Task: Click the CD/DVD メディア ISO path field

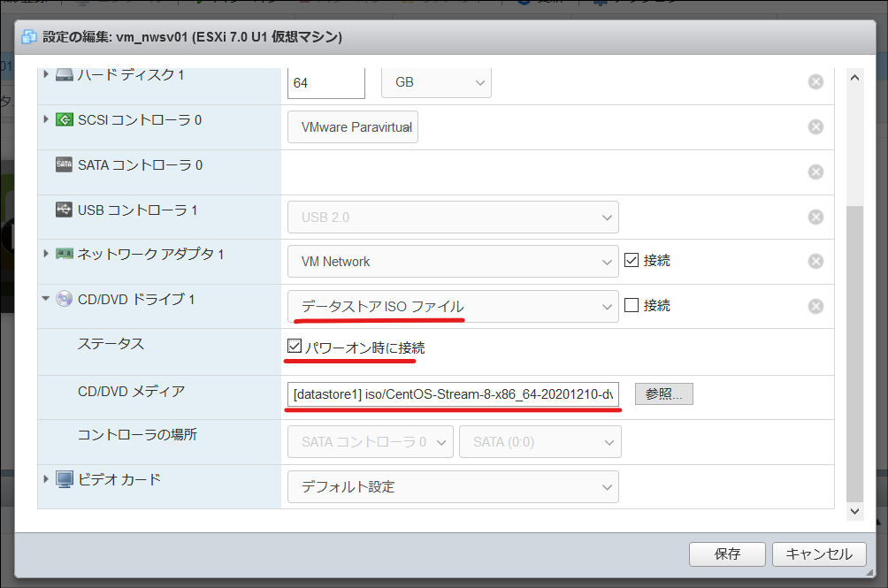Action: point(453,393)
